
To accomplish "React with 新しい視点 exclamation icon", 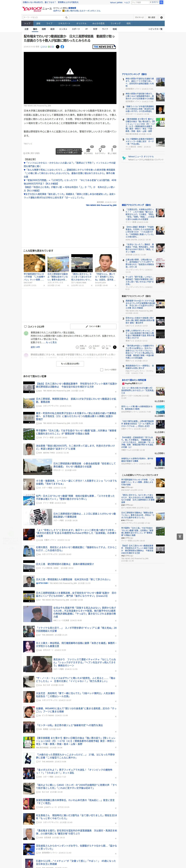I will click(x=112, y=150).
